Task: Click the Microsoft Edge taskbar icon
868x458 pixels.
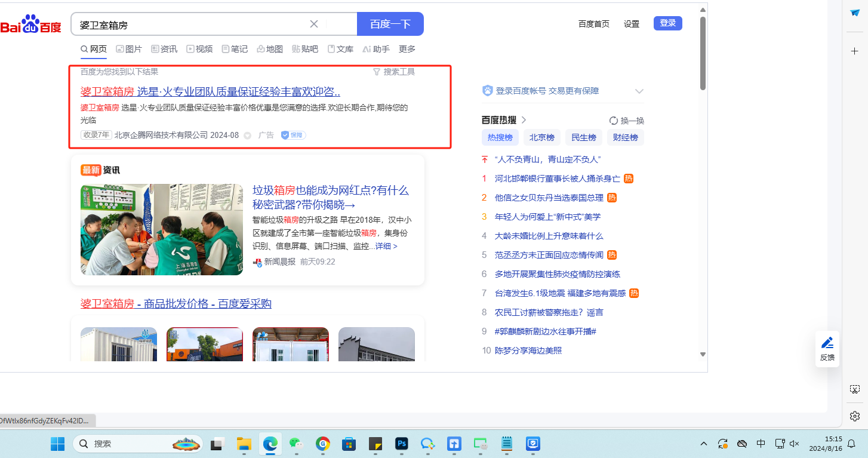Action: [270, 444]
